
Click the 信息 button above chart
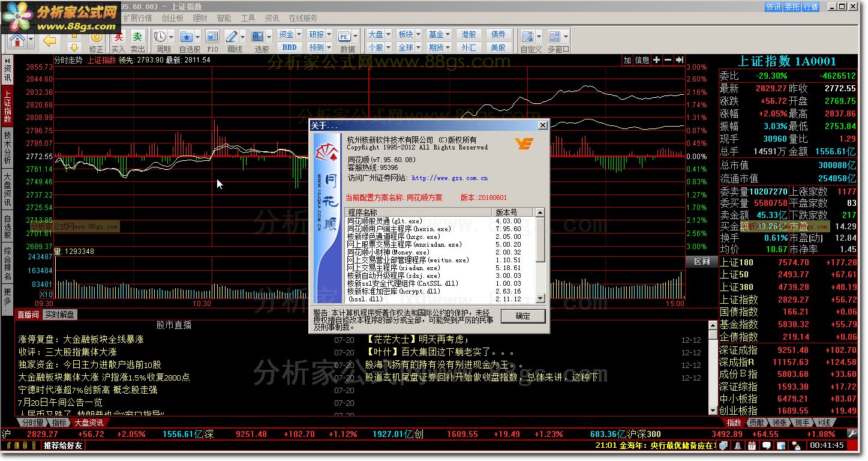[642, 60]
